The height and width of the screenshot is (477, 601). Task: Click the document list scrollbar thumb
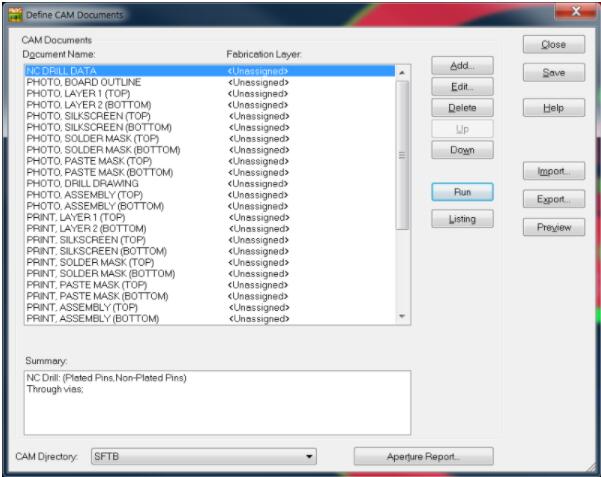point(402,155)
